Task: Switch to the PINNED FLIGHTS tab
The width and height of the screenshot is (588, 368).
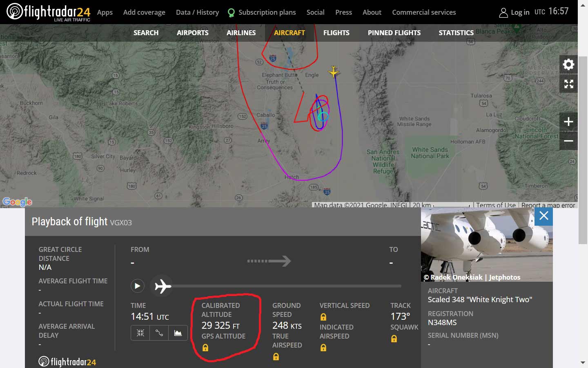Action: tap(394, 33)
